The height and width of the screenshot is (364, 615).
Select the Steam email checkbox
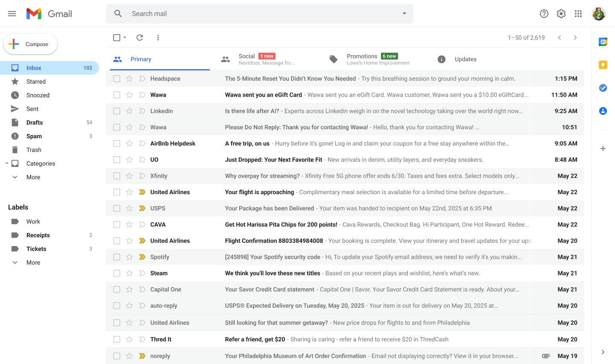pos(117,273)
